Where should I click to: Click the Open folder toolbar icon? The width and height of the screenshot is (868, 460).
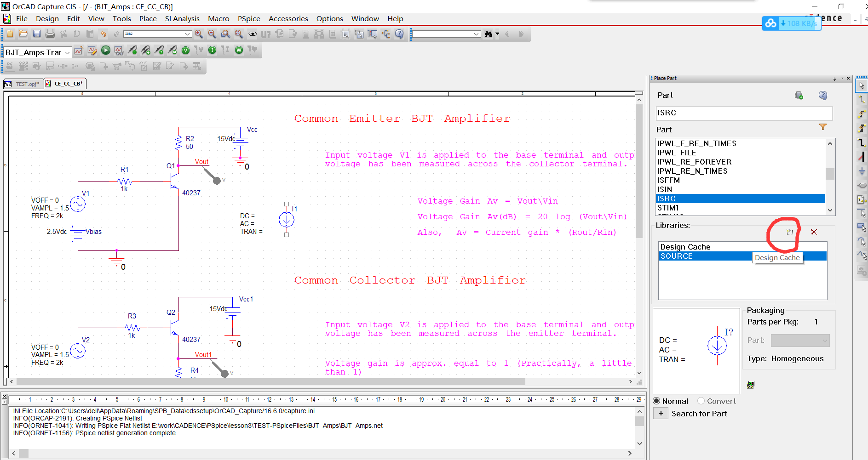click(23, 34)
